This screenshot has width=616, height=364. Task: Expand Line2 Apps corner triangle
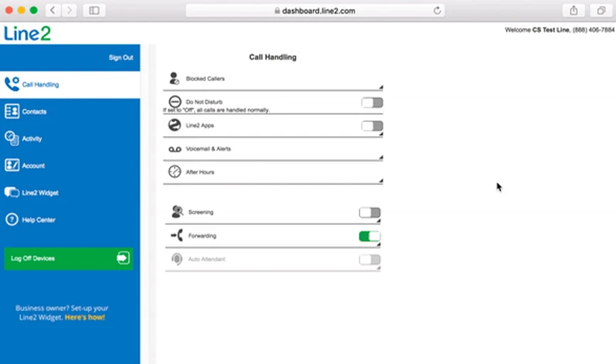(x=381, y=134)
